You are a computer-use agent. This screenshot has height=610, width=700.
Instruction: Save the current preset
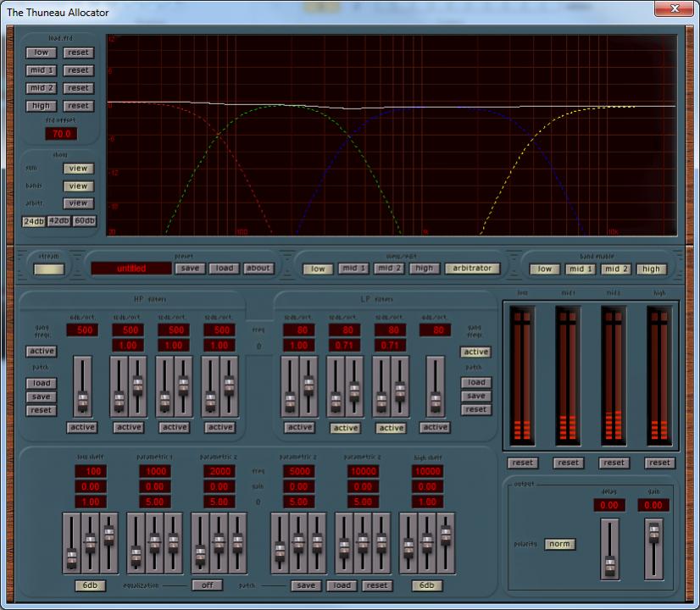click(190, 269)
